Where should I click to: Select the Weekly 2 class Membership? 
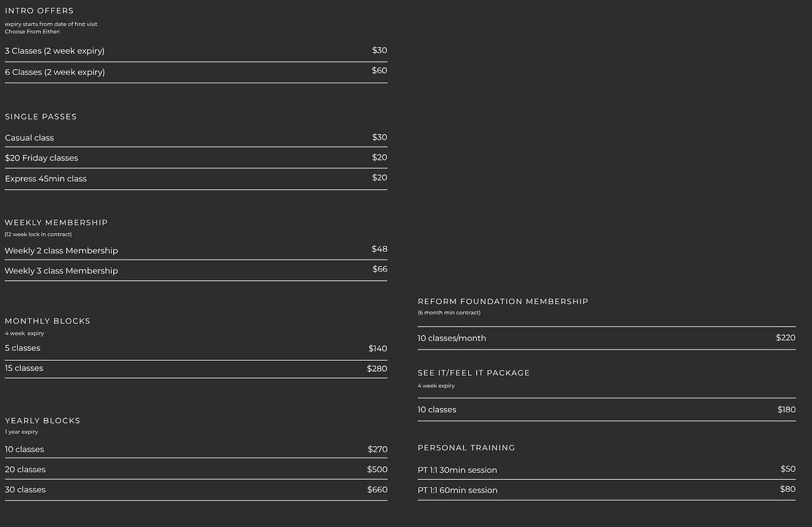[196, 250]
